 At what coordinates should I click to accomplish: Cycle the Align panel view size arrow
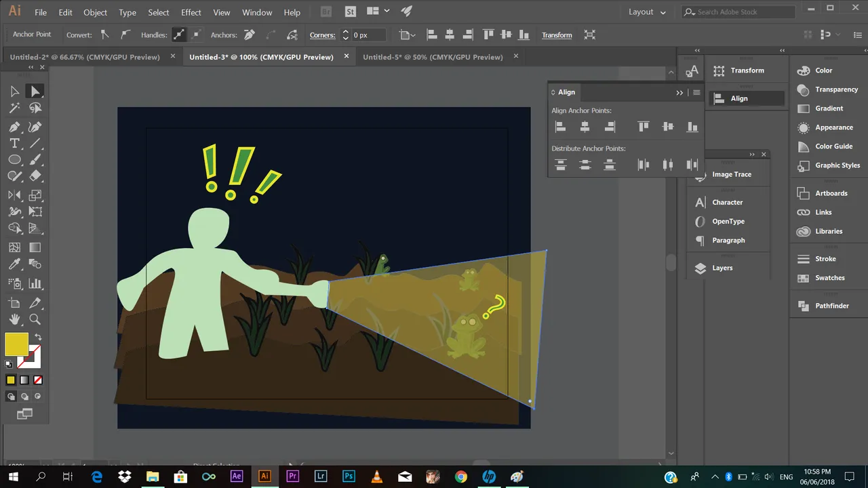(553, 92)
